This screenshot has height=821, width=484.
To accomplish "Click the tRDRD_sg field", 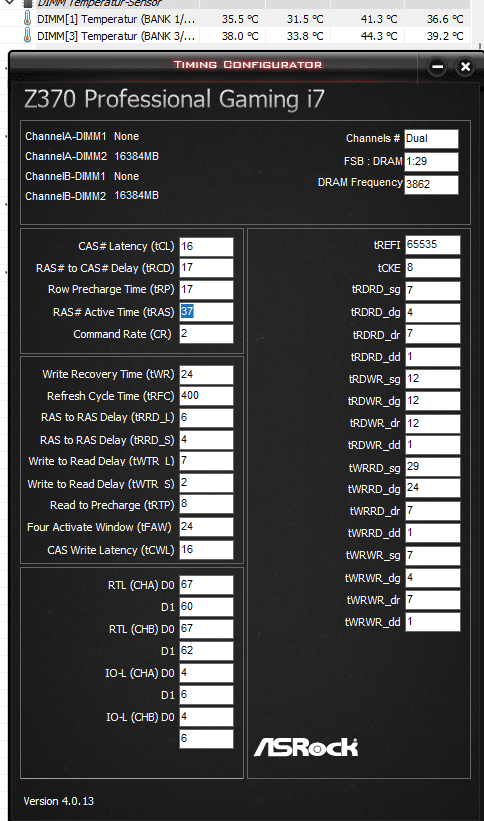I will tap(433, 291).
